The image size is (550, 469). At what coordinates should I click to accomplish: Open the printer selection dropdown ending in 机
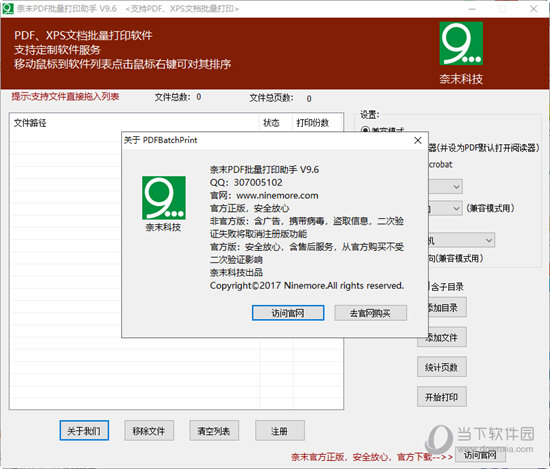[461, 240]
